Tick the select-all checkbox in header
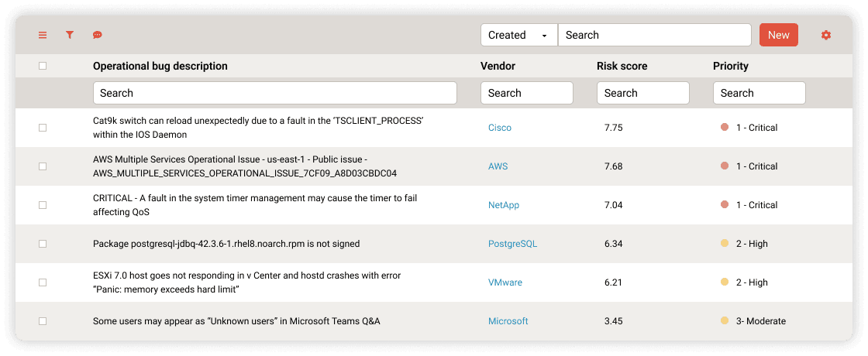 43,66
